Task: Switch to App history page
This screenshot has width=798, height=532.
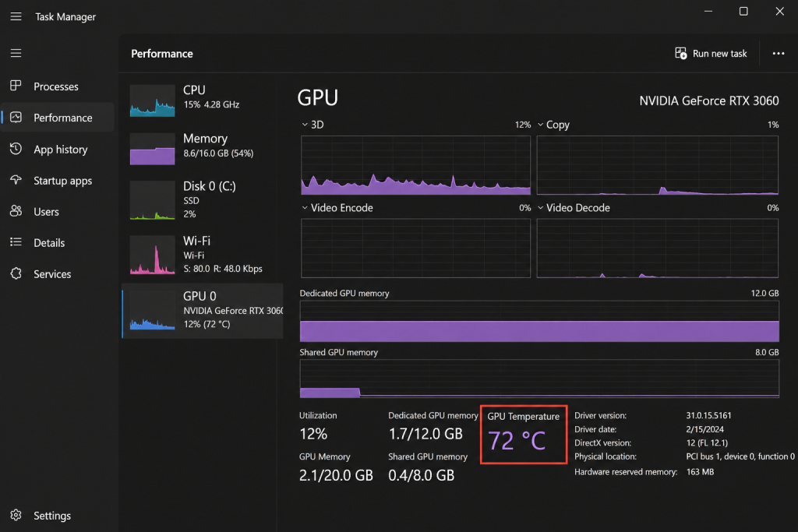Action: pyautogui.click(x=57, y=149)
